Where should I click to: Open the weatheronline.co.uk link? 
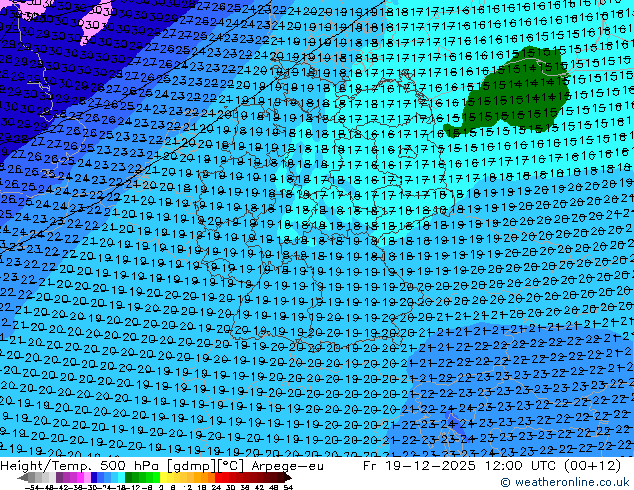(565, 482)
